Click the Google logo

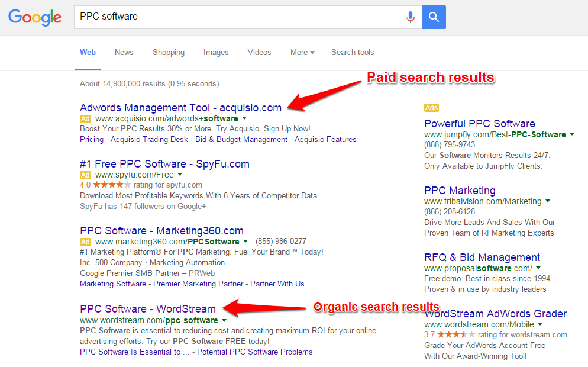(35, 17)
